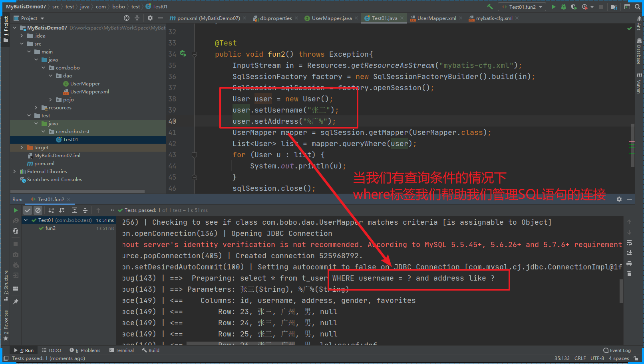This screenshot has width=644, height=364.
Task: Collapse the dao package
Action: 51,75
